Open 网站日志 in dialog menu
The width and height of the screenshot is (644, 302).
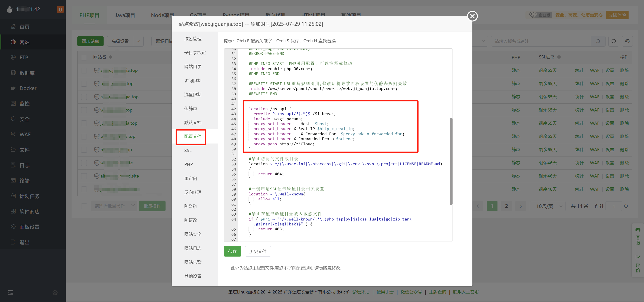[x=193, y=248]
